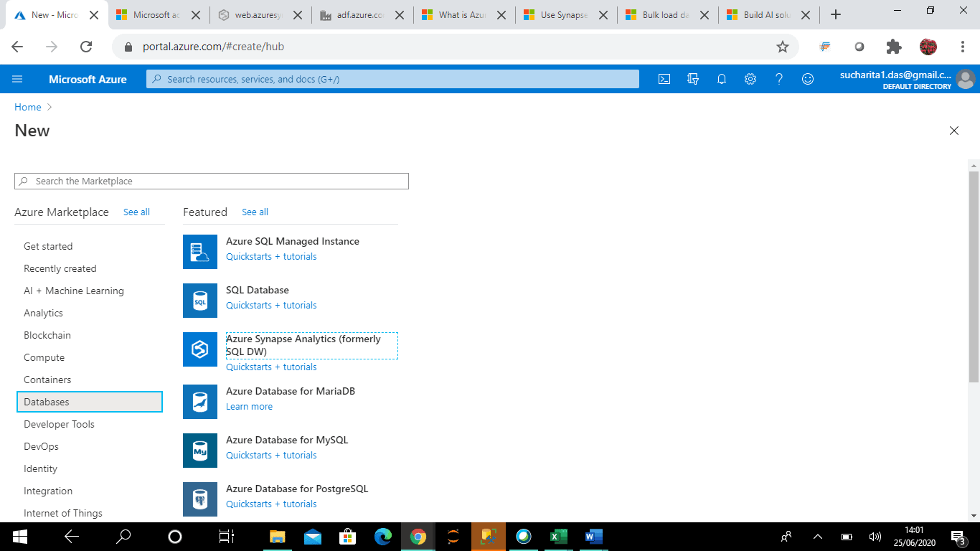Switch to the 'Use Synapse' browser tab
This screenshot has height=551, width=980.
[567, 14]
